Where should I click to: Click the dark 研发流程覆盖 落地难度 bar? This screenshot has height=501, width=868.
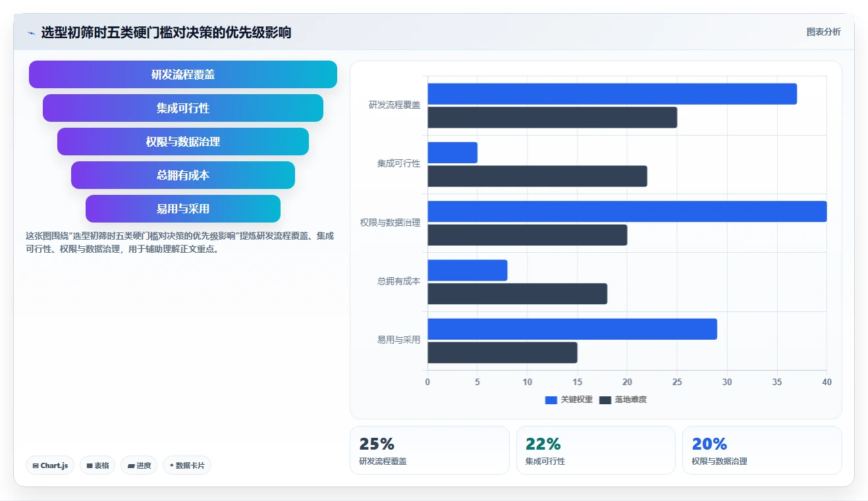(x=552, y=118)
